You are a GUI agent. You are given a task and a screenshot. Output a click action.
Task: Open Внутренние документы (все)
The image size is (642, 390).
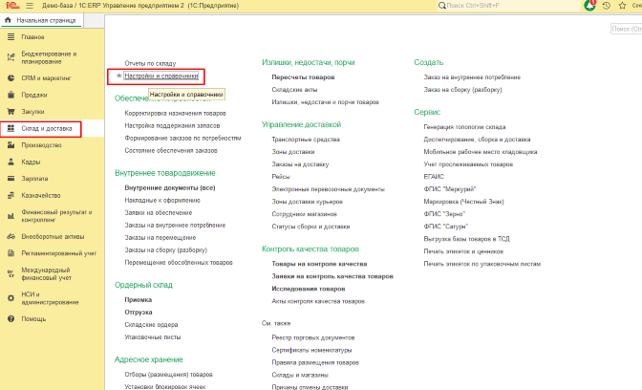(170, 187)
